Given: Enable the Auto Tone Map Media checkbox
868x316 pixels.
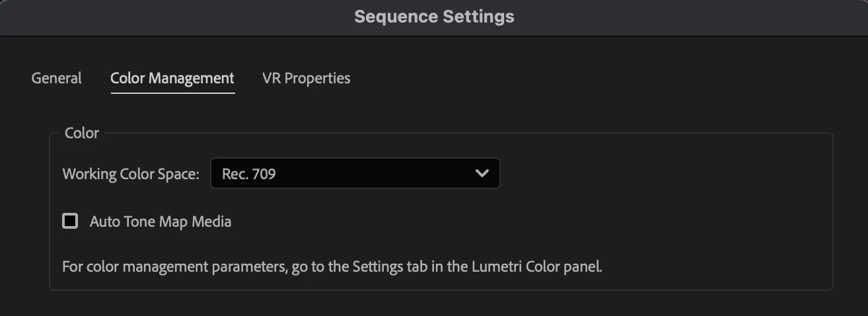Looking at the screenshot, I should [x=70, y=221].
